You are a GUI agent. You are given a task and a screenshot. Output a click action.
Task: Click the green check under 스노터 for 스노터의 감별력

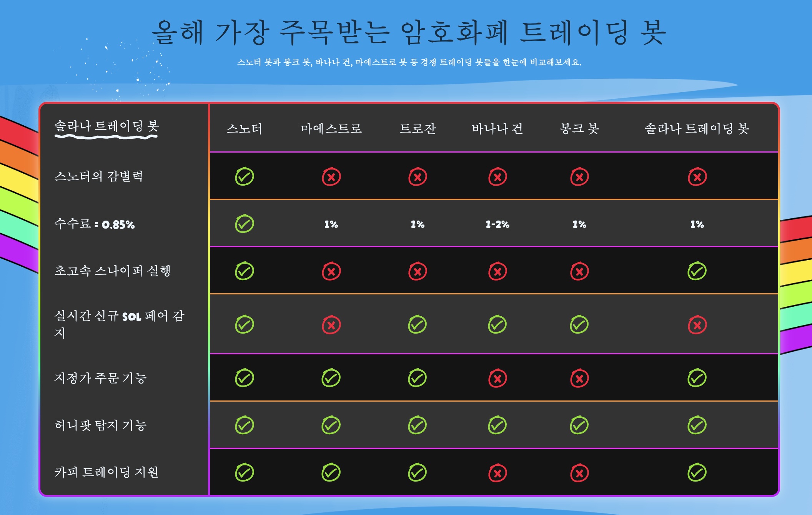(x=243, y=176)
